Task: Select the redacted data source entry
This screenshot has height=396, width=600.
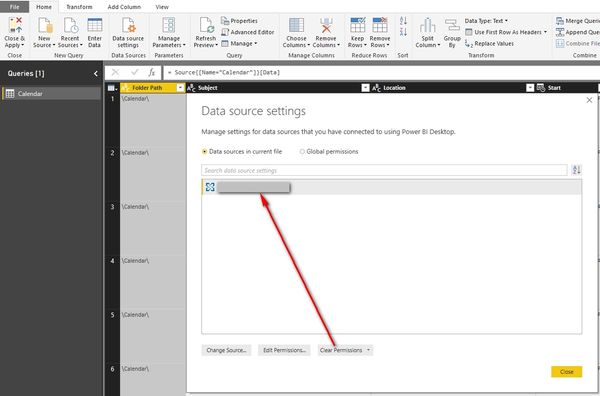Action: [391, 187]
